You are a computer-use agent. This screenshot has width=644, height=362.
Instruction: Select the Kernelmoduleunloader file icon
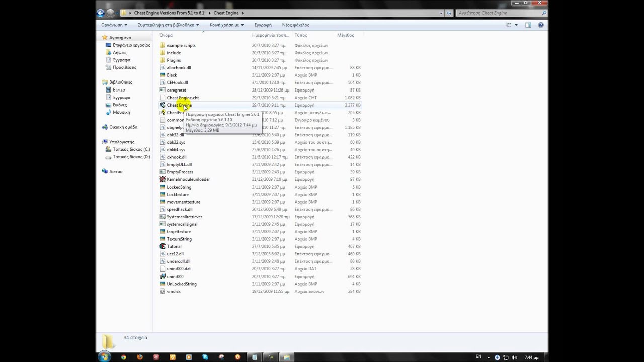click(x=163, y=179)
